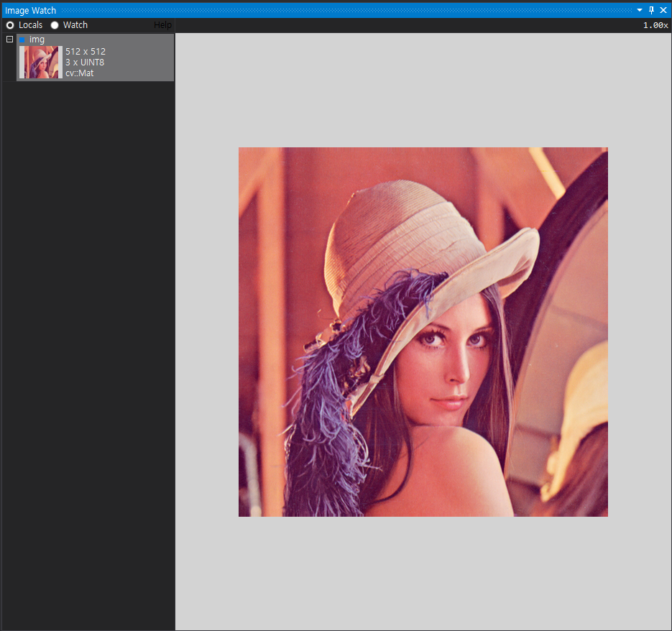Screen dimensions: 672x631
Task: Select the img variable name
Action: [37, 40]
